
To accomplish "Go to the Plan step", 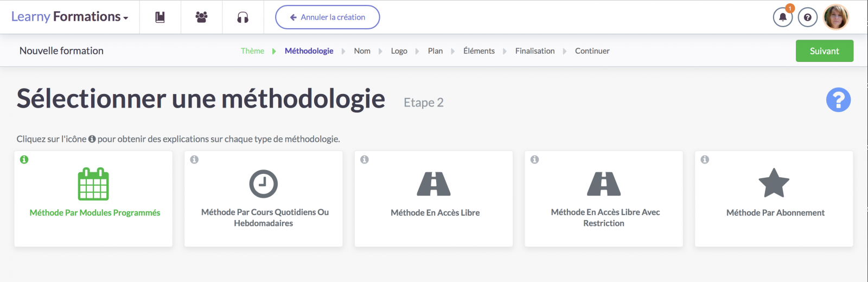I will (435, 51).
